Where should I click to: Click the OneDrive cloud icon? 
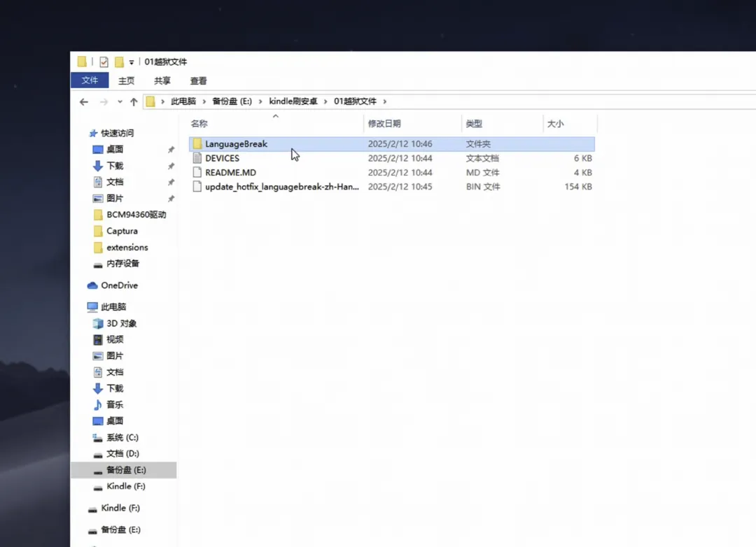click(92, 286)
